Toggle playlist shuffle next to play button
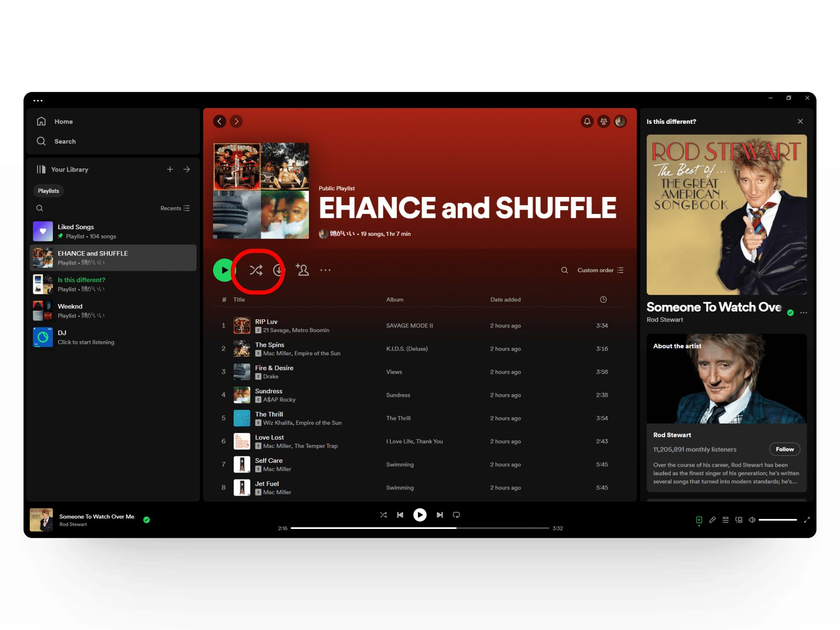Image resolution: width=840 pixels, height=630 pixels. click(256, 270)
